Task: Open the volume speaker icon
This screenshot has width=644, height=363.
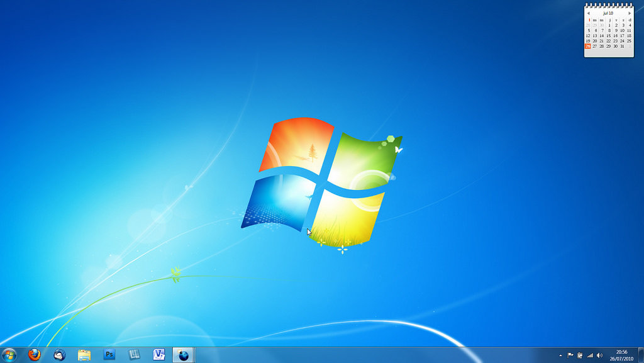Action: coord(599,355)
